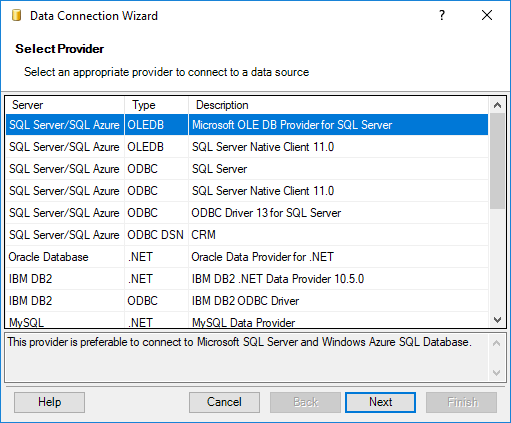511x423 pixels.
Task: Select IBM DB2 ODBC Driver row
Action: 247,301
